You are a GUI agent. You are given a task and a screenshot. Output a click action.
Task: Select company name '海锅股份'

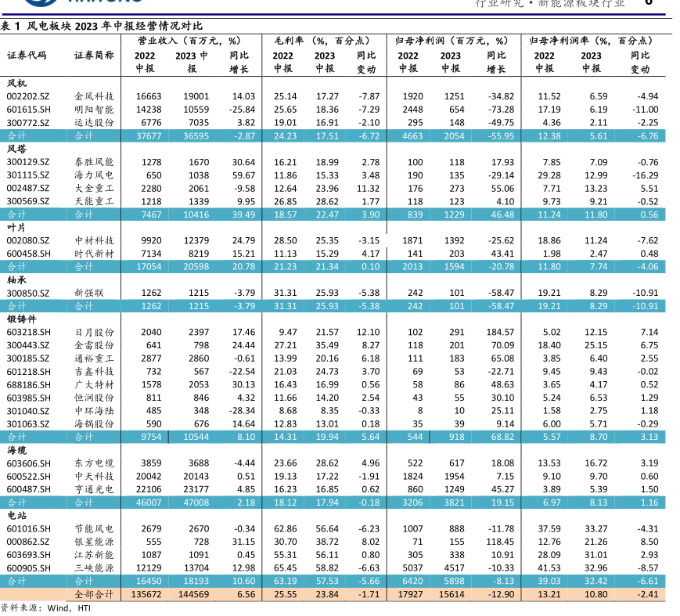pos(94,423)
